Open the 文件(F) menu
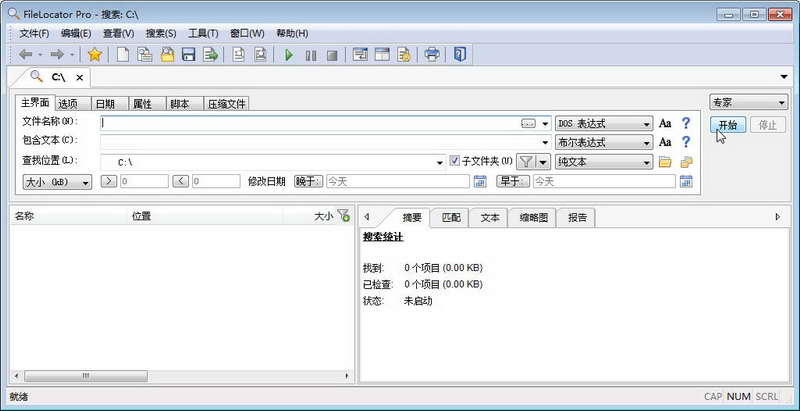The image size is (800, 411). (34, 33)
